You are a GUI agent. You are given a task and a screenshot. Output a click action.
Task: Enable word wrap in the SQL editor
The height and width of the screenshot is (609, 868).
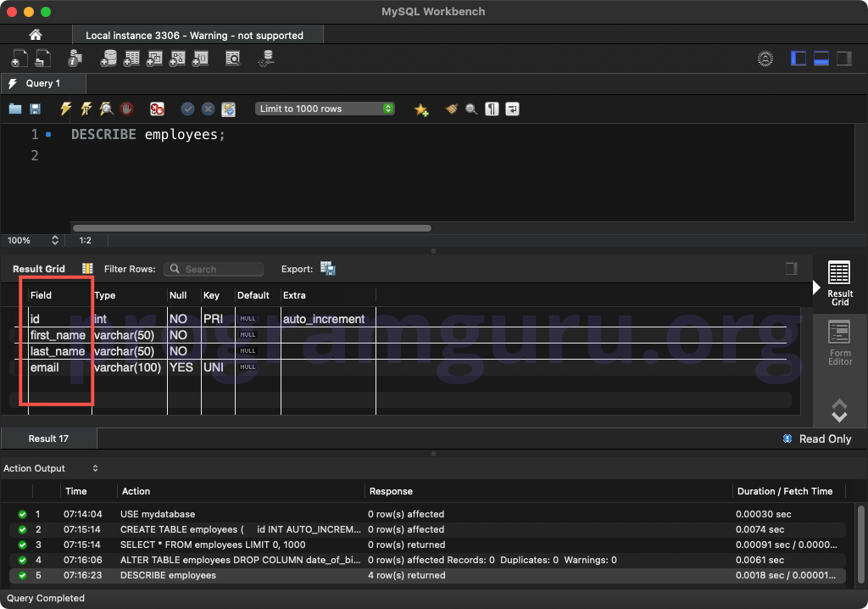[512, 109]
